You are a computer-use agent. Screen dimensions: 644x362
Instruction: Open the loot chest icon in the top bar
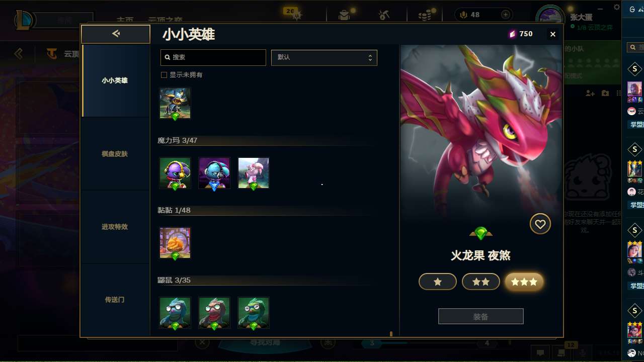tap(344, 15)
